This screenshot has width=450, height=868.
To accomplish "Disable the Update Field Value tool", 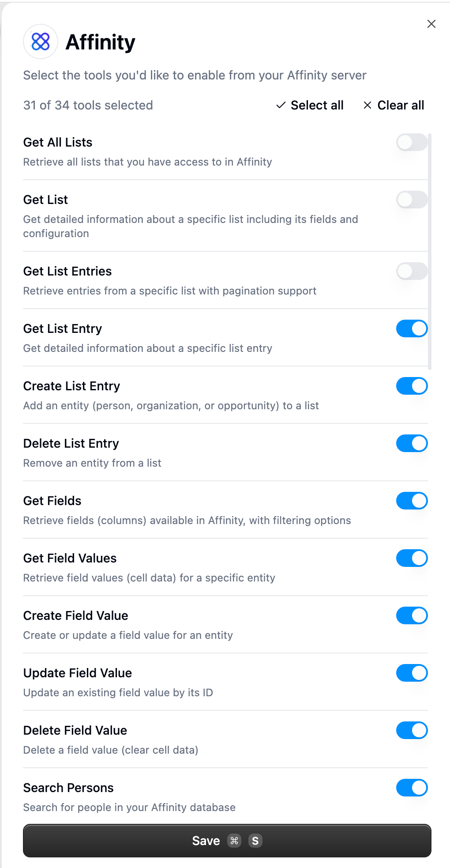I will [411, 673].
